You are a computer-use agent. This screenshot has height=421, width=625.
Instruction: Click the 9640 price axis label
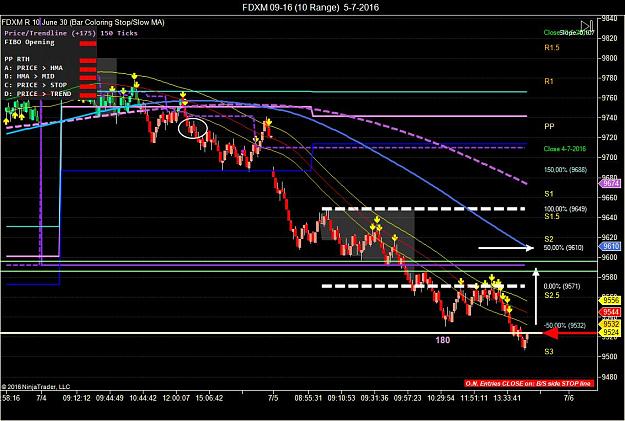[x=609, y=217]
